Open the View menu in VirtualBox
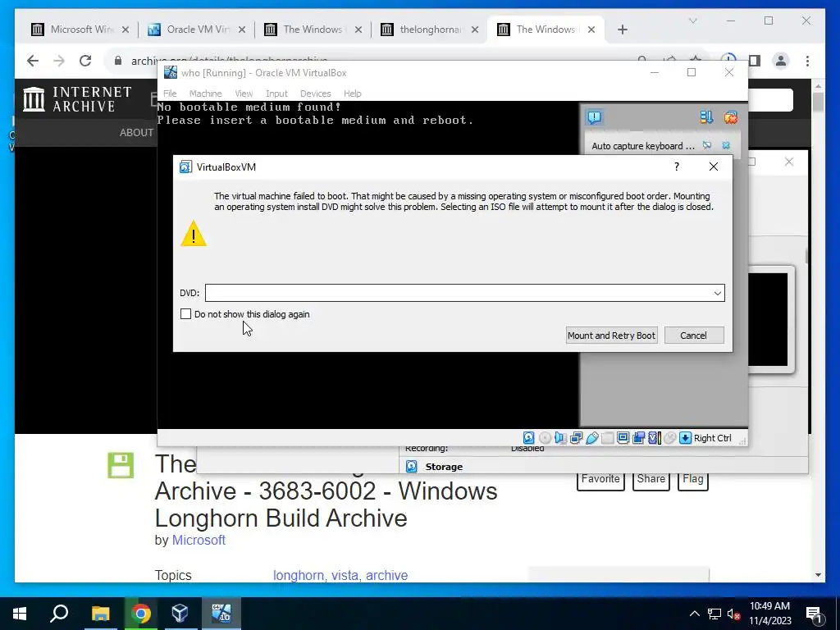840x630 pixels. [244, 94]
